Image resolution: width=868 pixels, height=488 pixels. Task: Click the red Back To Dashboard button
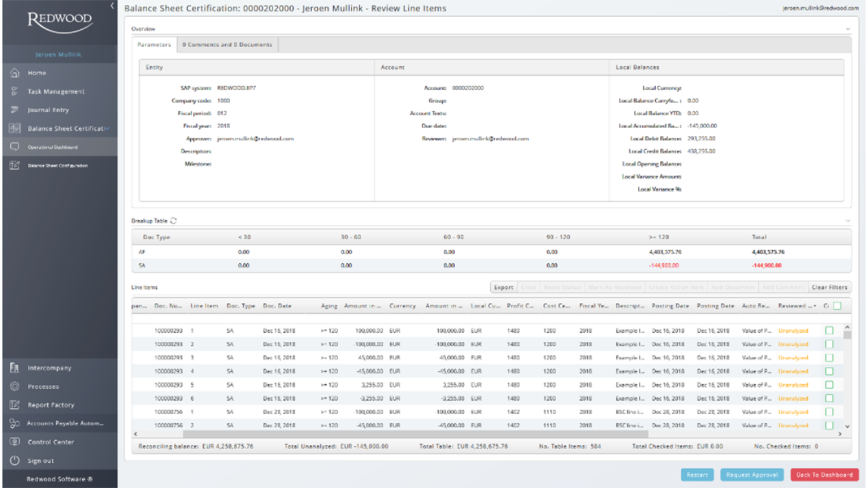pyautogui.click(x=825, y=475)
